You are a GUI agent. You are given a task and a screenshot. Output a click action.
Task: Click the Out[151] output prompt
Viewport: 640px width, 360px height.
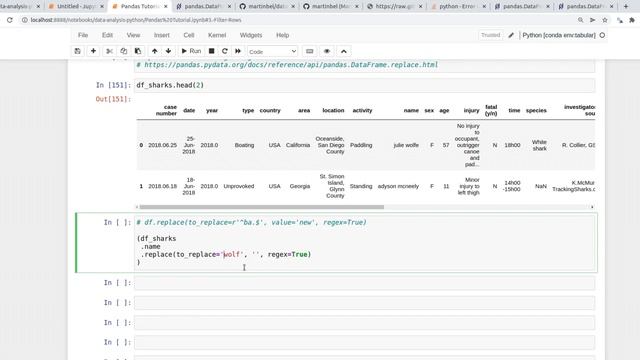113,99
